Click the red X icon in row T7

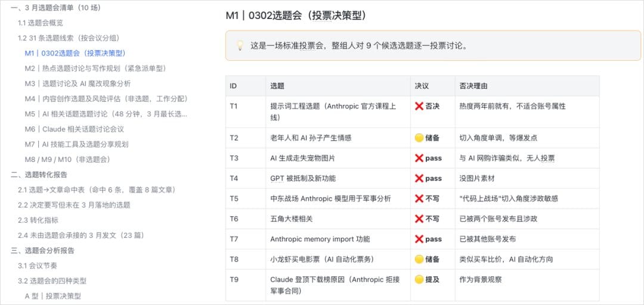point(419,239)
